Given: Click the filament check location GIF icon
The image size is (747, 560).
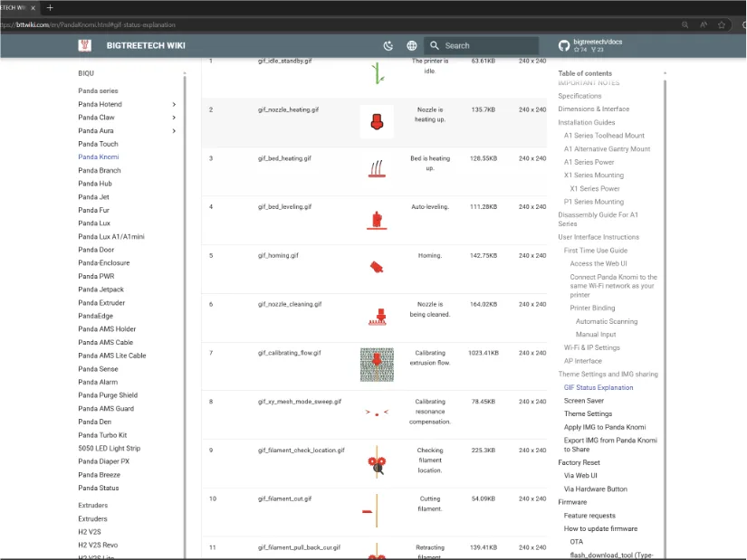Looking at the screenshot, I should pos(377,462).
